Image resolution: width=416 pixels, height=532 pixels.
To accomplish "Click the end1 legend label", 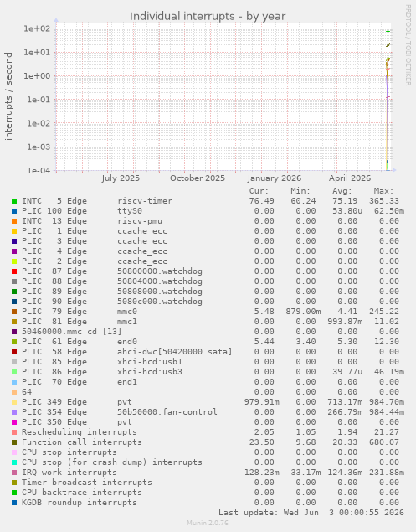I will point(127,382).
